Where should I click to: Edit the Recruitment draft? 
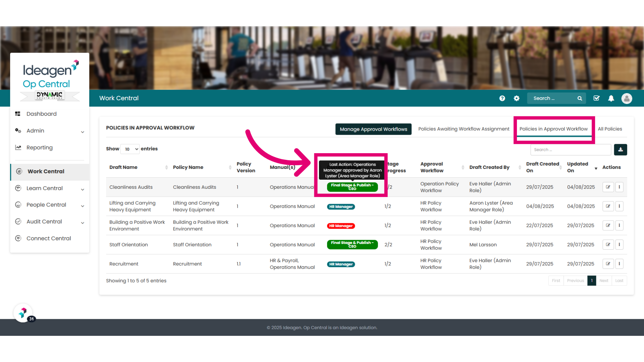(608, 264)
